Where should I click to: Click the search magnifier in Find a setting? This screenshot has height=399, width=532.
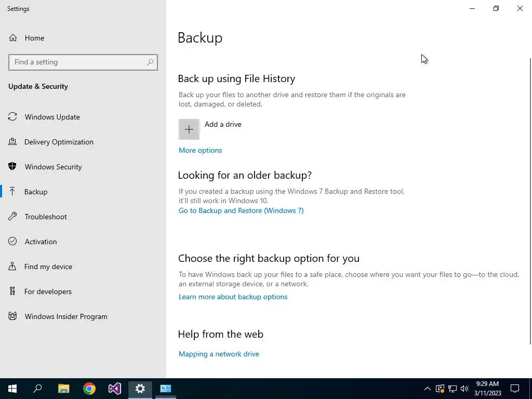pos(150,62)
